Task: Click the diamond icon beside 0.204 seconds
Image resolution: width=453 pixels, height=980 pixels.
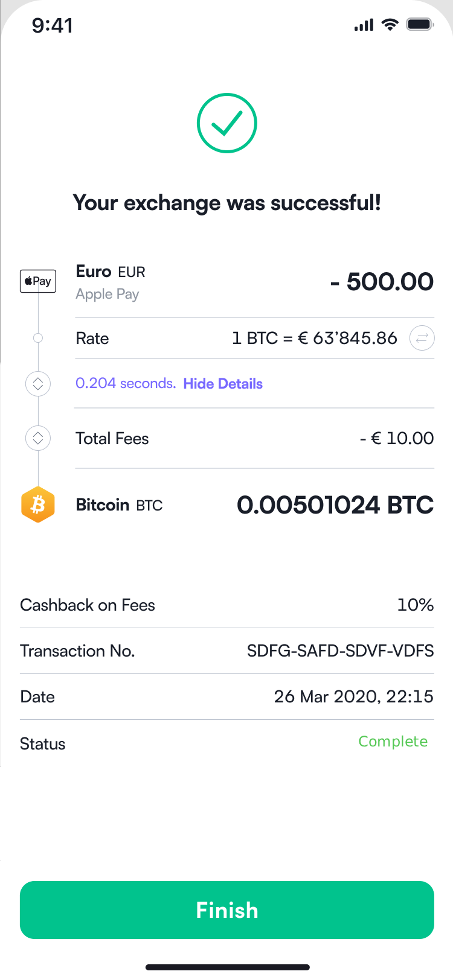Action: tap(38, 384)
